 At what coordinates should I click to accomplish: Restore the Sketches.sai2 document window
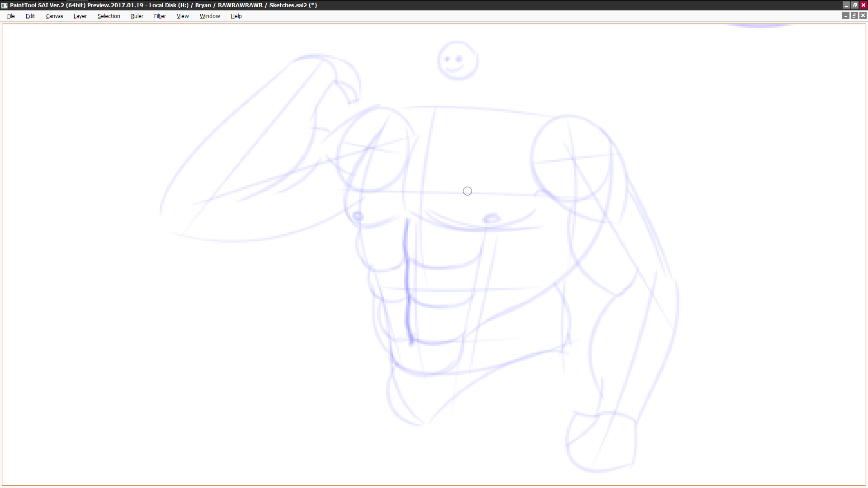point(854,15)
